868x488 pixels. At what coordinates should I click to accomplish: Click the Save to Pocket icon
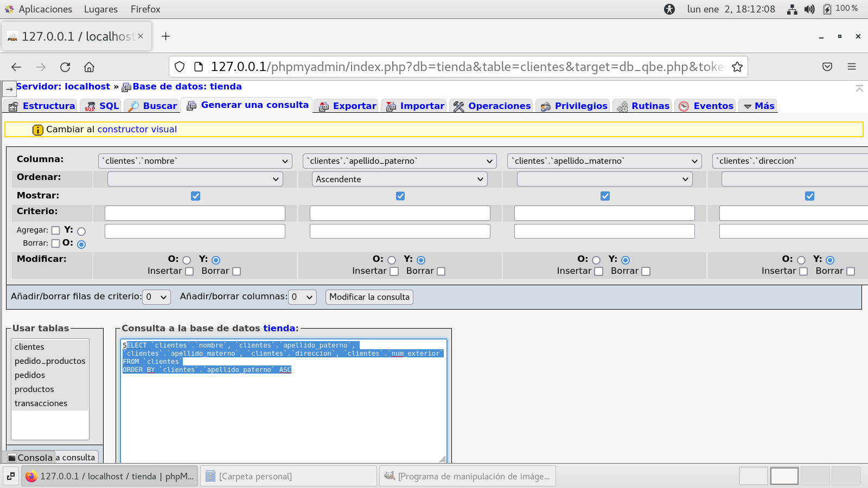coord(827,67)
